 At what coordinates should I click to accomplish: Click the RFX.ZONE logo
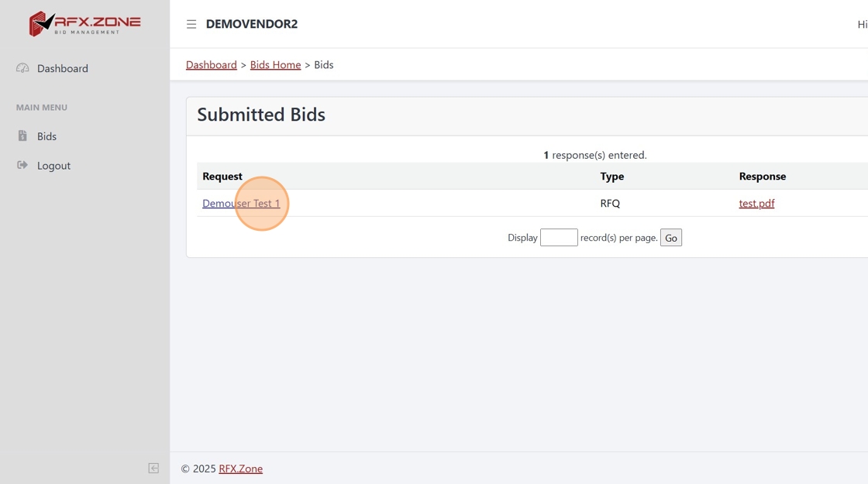(x=84, y=23)
